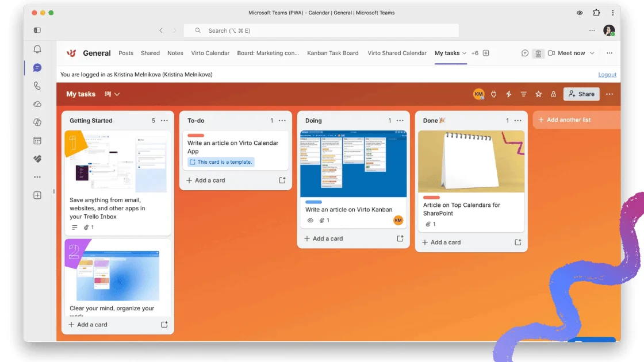Open browser extensions puzzle icon
This screenshot has height=362, width=644.
click(596, 13)
